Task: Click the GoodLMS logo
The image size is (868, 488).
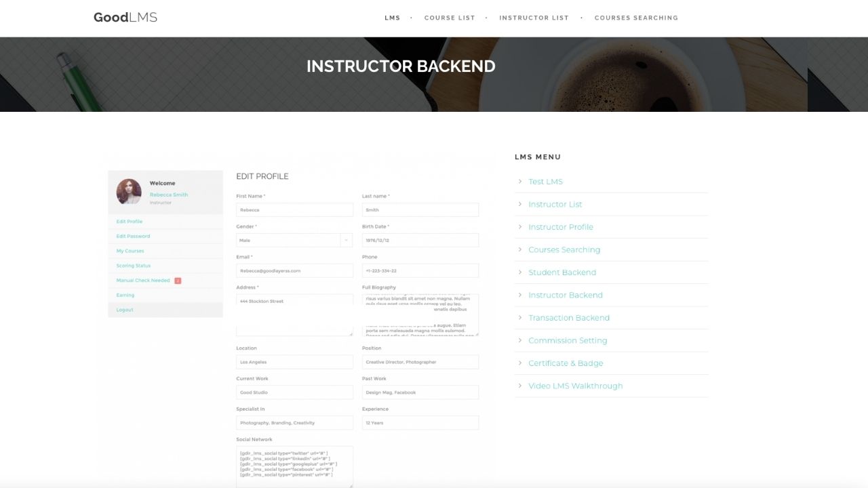Action: pyautogui.click(x=125, y=17)
